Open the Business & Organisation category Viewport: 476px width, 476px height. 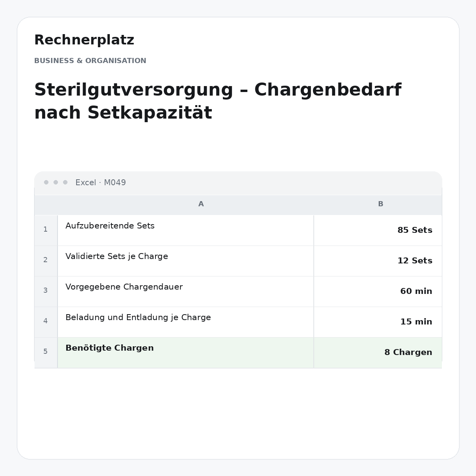pos(90,61)
